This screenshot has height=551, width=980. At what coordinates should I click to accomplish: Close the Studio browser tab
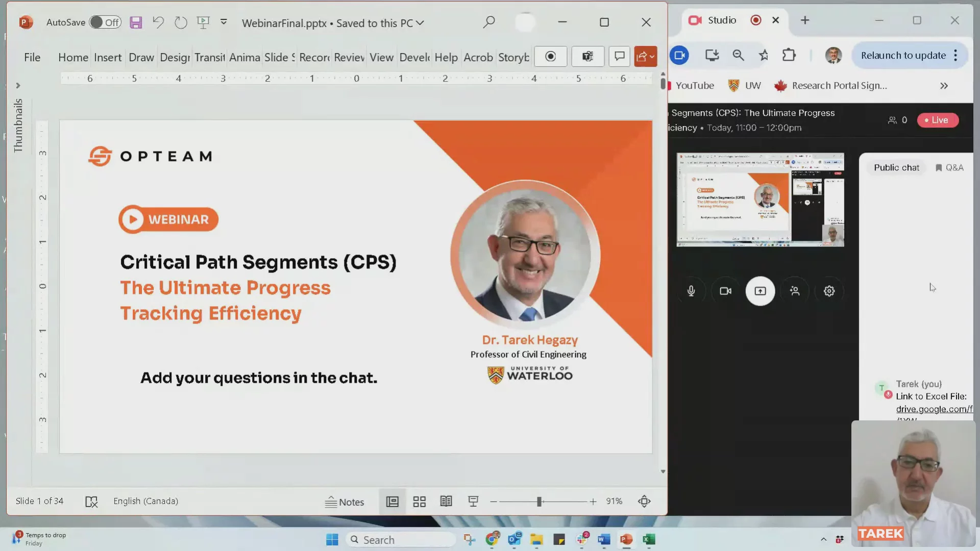tap(776, 20)
